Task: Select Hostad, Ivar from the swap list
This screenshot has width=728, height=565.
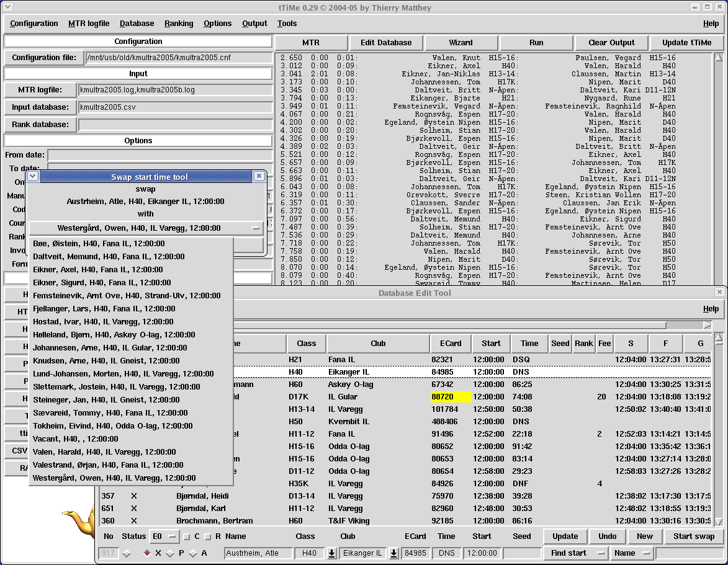Action: (104, 322)
